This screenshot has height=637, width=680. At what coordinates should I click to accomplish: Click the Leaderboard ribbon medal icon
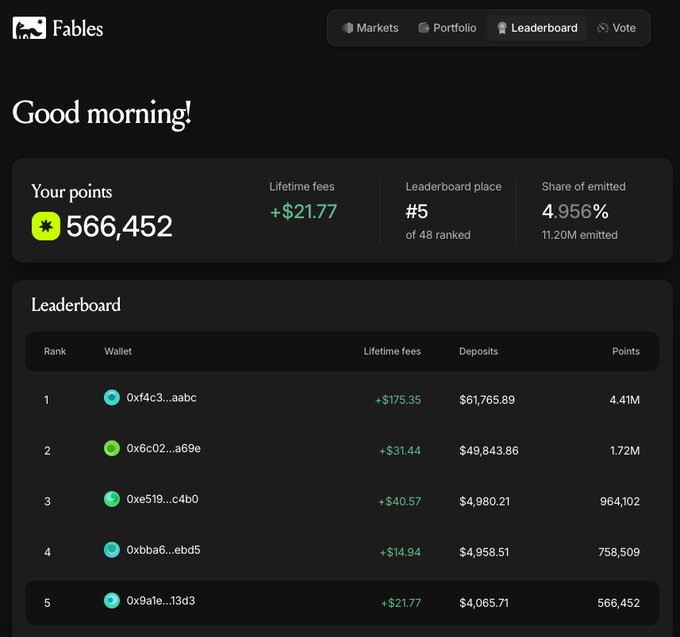(x=502, y=28)
